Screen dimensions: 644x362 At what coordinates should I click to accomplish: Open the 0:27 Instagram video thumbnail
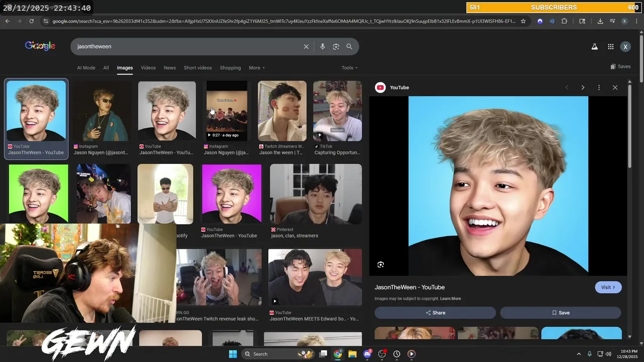click(x=227, y=111)
